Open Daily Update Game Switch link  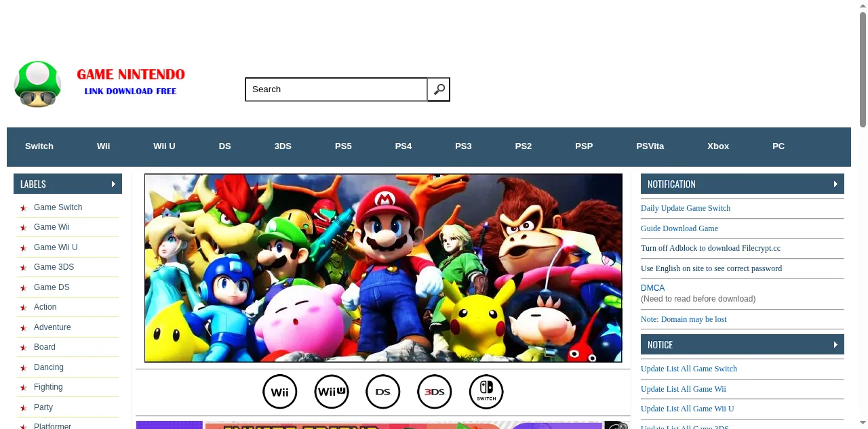pyautogui.click(x=686, y=208)
